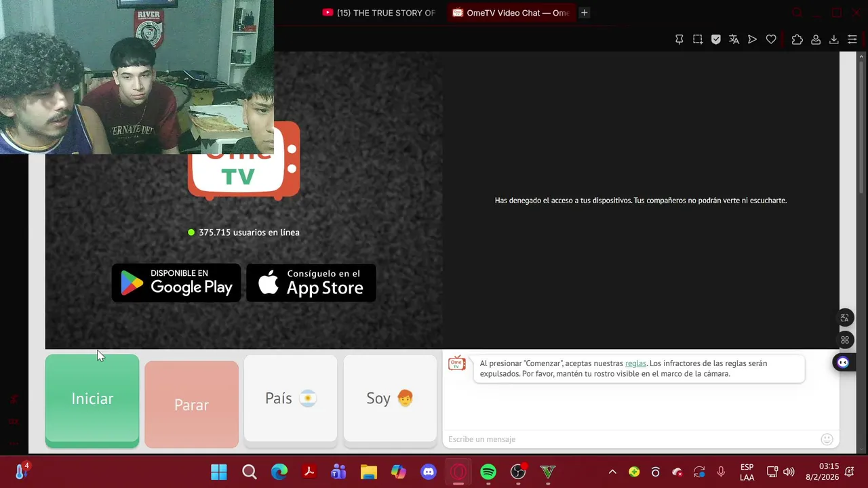
Task: Click the heart bookmark icon
Action: coord(771,40)
